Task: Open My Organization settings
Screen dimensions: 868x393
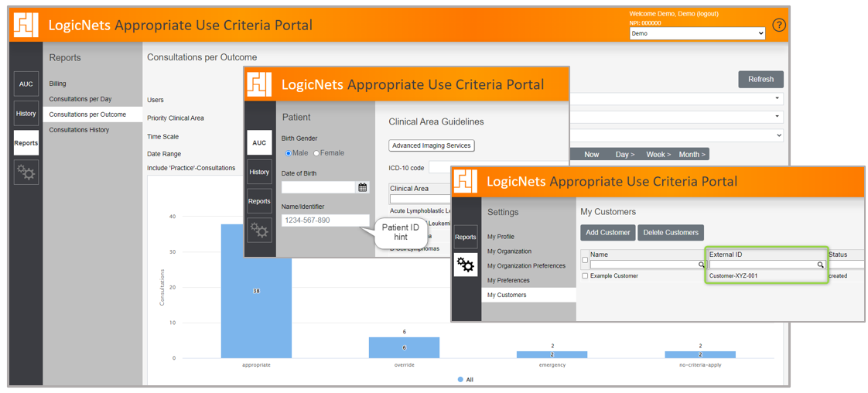Action: pyautogui.click(x=509, y=251)
